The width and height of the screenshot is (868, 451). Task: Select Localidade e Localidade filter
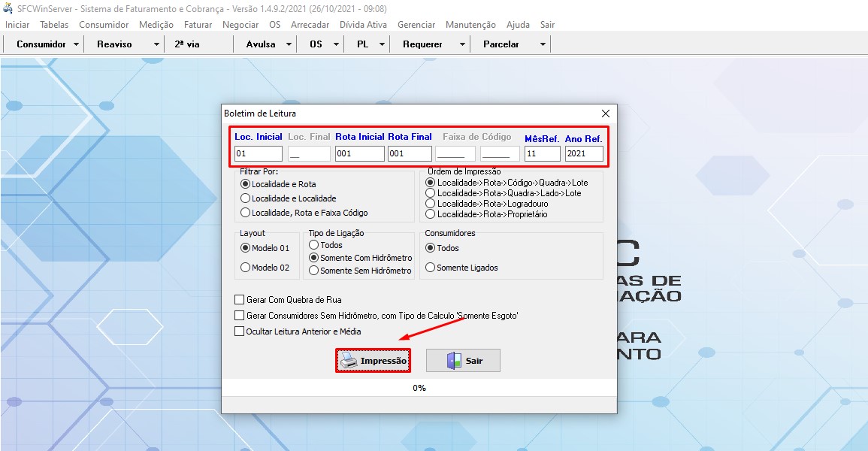(x=245, y=198)
